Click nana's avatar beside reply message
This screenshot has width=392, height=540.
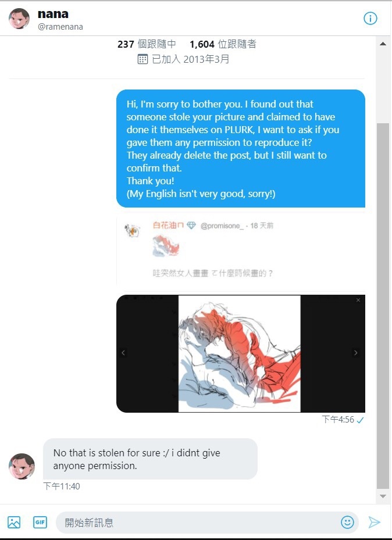(x=22, y=466)
